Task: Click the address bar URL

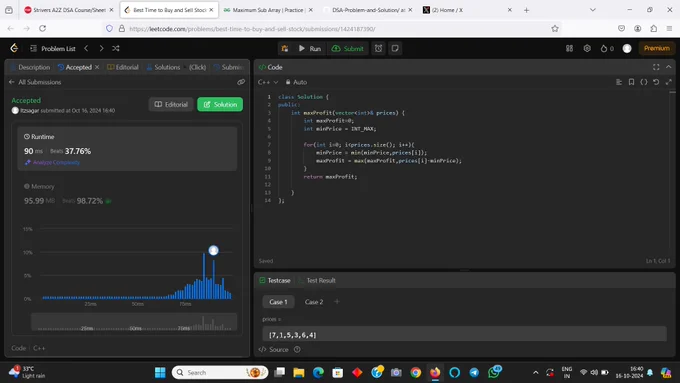Action: tap(252, 29)
